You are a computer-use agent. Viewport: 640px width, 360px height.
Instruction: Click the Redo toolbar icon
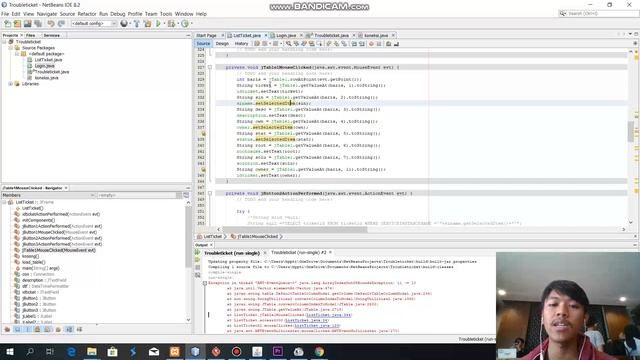(x=61, y=24)
